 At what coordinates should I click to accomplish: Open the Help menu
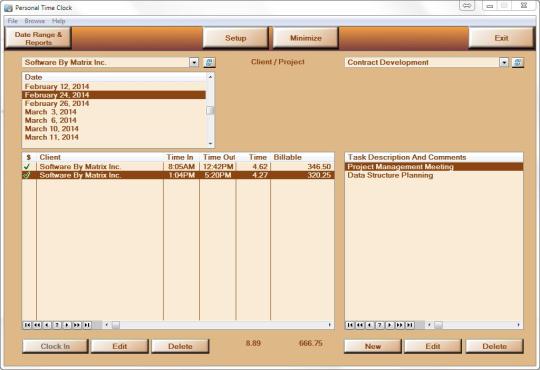pos(59,21)
